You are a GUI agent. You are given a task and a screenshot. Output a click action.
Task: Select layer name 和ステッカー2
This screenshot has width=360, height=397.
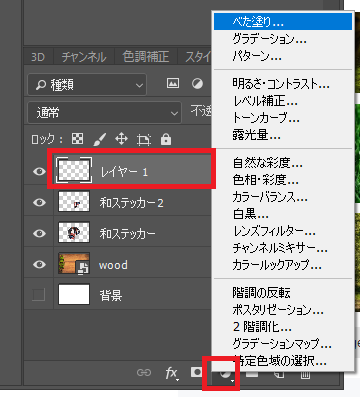click(131, 203)
